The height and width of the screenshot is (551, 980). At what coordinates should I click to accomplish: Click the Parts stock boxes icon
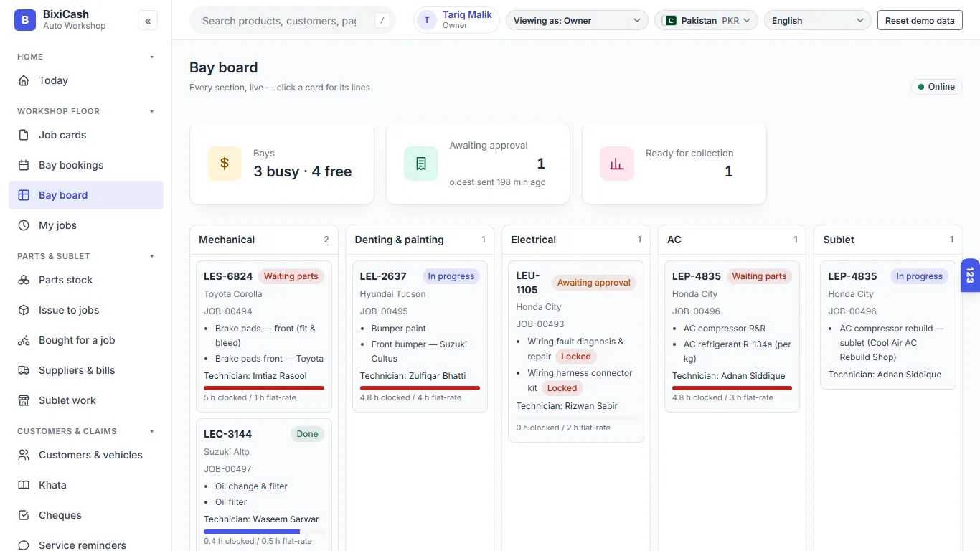(x=24, y=280)
